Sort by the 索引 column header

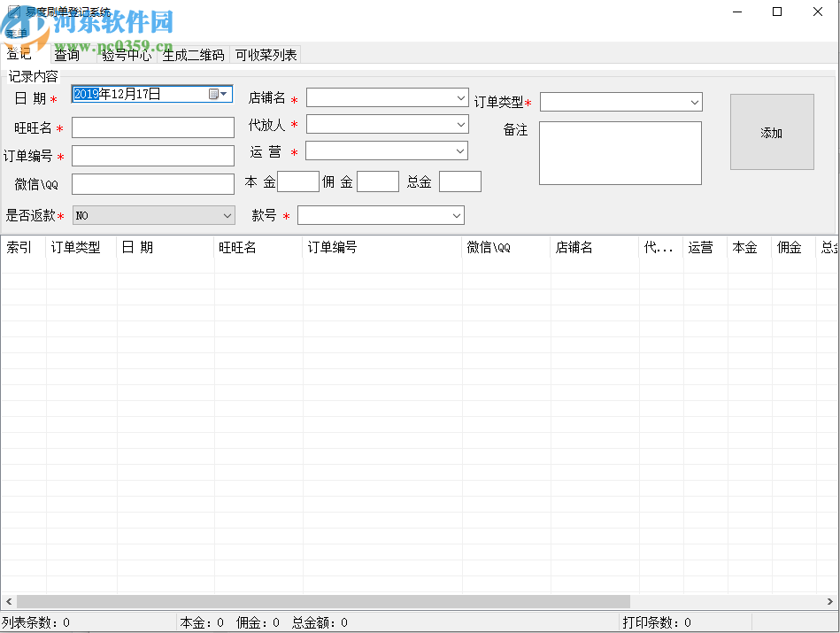point(23,247)
